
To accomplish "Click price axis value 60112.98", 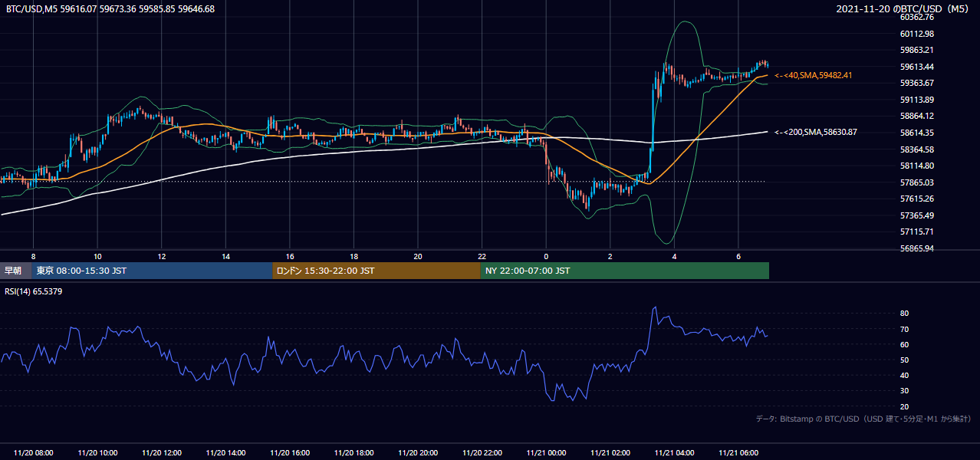I will [916, 34].
